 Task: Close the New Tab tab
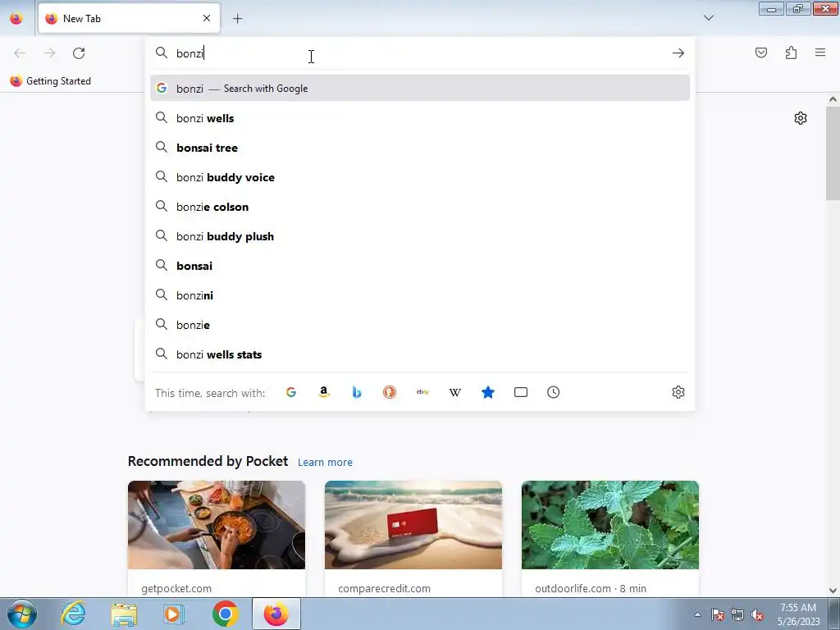click(x=207, y=19)
